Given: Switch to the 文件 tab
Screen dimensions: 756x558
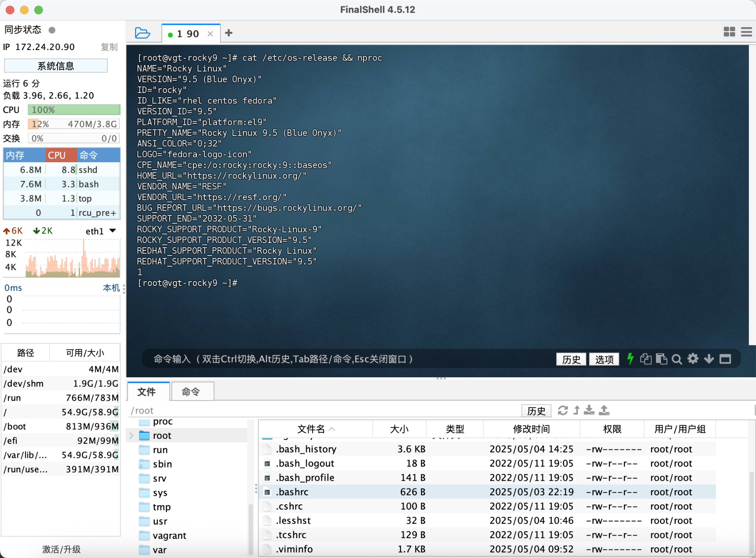Looking at the screenshot, I should coord(148,391).
